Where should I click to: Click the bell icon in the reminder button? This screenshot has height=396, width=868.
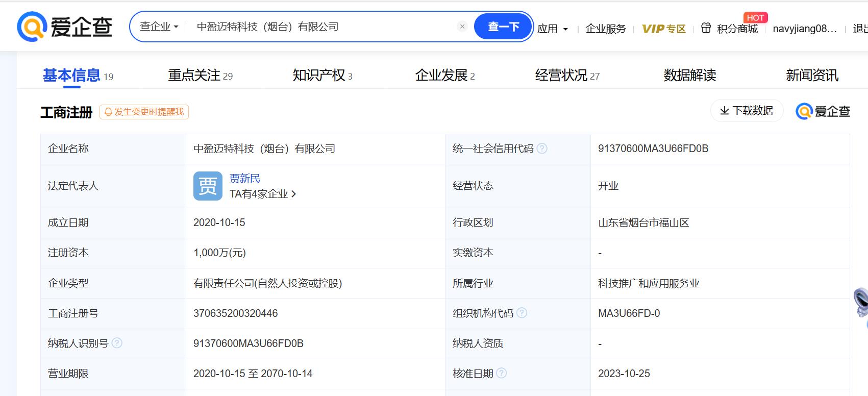point(108,112)
